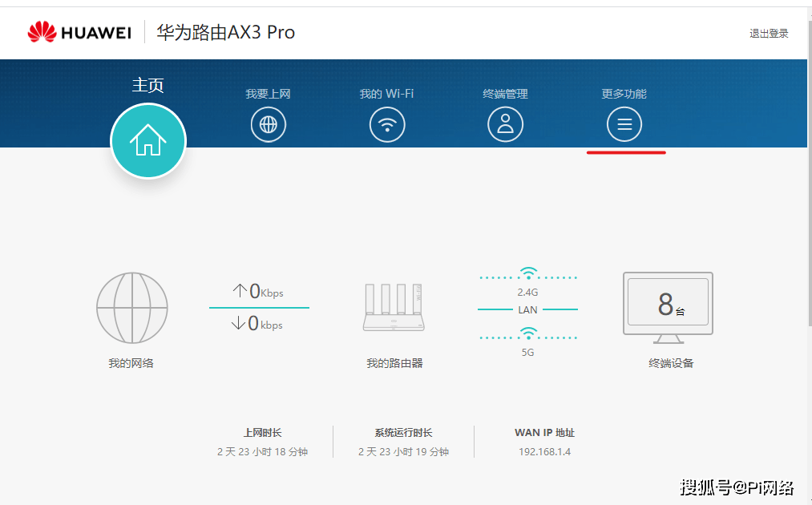The height and width of the screenshot is (505, 812).
Task: Select the 主页 tab label
Action: click(147, 85)
